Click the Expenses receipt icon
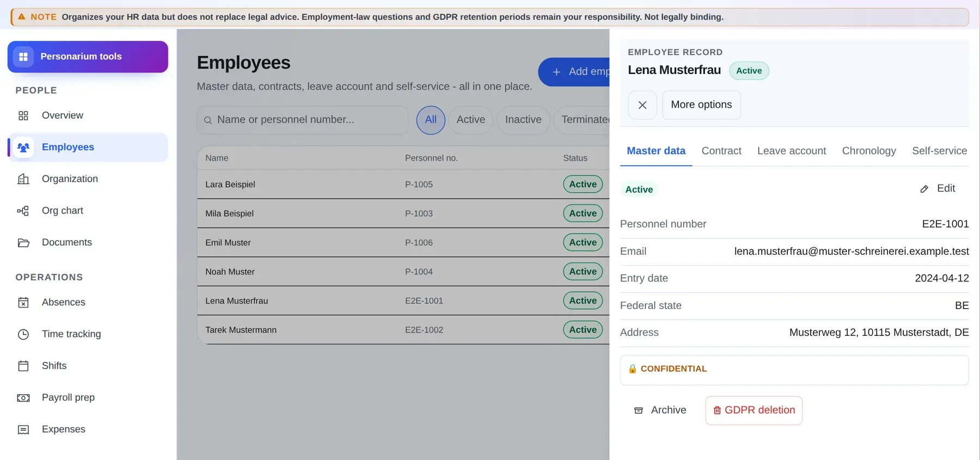980x460 pixels. [x=23, y=430]
